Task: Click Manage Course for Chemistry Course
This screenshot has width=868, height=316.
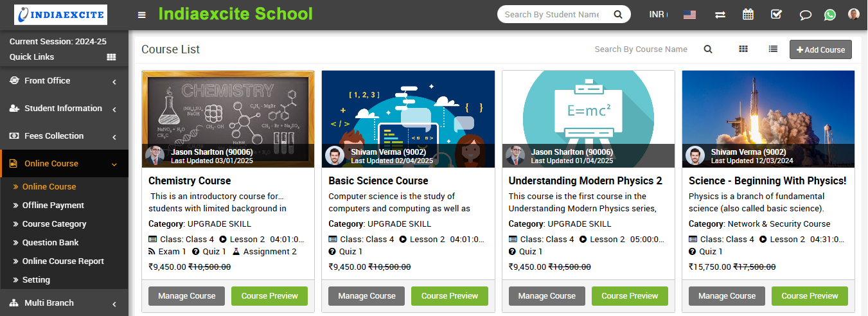Action: point(186,296)
